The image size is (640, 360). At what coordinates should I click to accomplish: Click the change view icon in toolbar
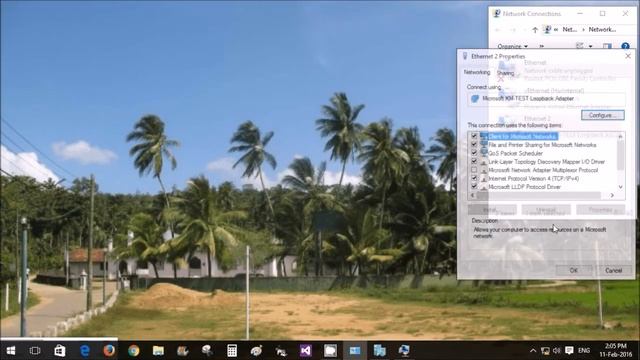580,46
